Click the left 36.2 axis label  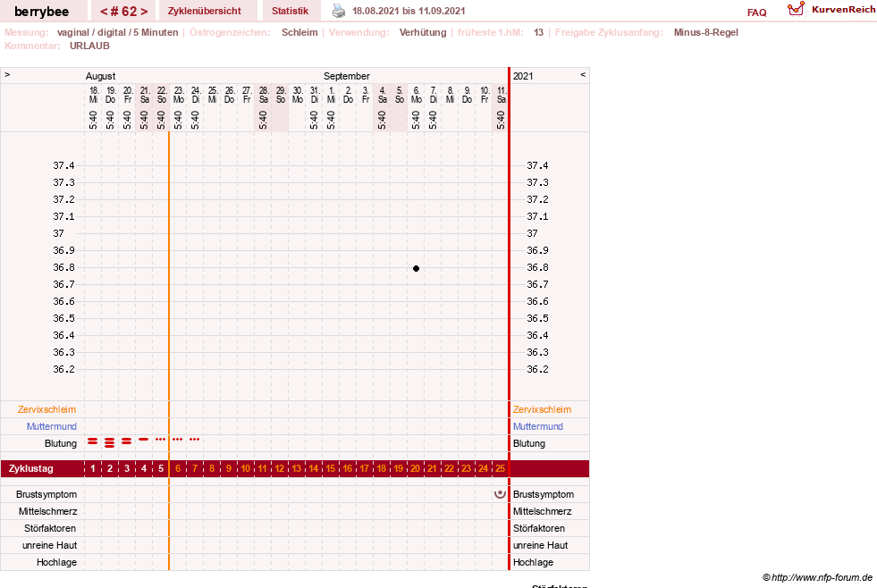point(63,369)
